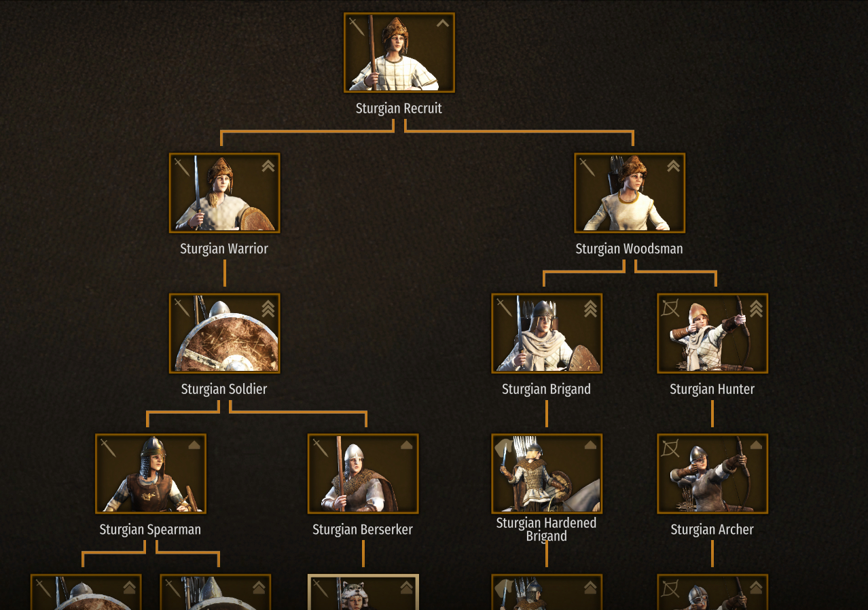Click the bow icon on Sturgian Hunter card
This screenshot has height=610, width=868.
click(x=670, y=309)
